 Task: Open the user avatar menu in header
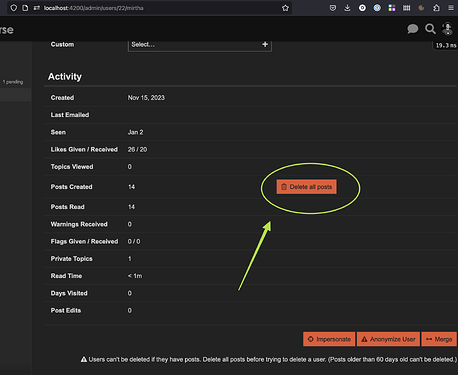pyautogui.click(x=447, y=29)
